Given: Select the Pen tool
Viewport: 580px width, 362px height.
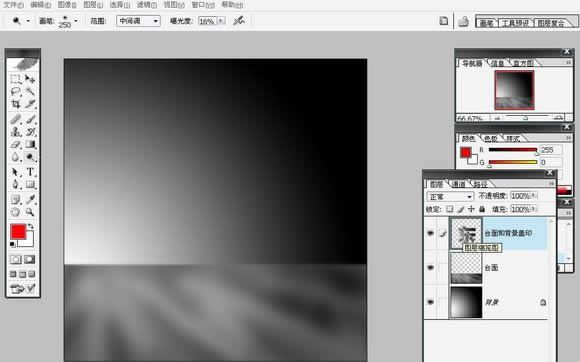Looking at the screenshot, I should tap(15, 185).
